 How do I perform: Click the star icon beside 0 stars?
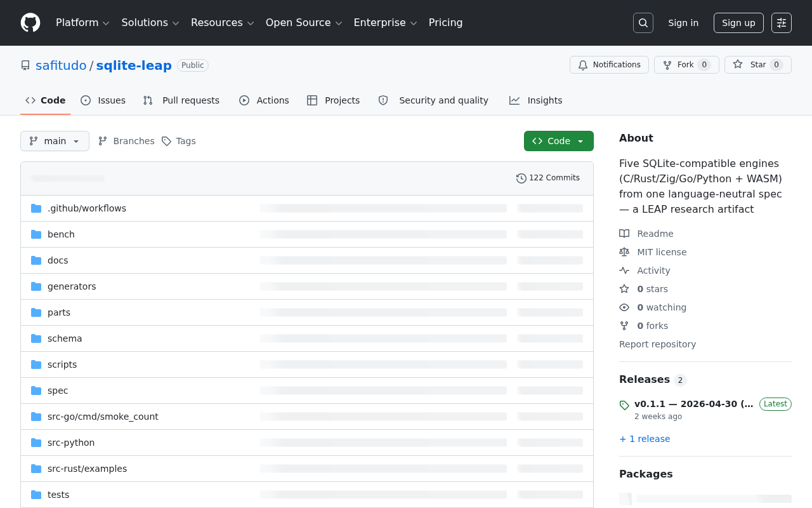tap(624, 289)
